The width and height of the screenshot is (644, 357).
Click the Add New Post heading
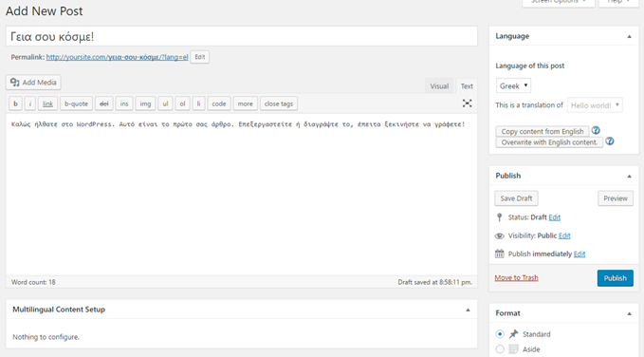point(45,11)
